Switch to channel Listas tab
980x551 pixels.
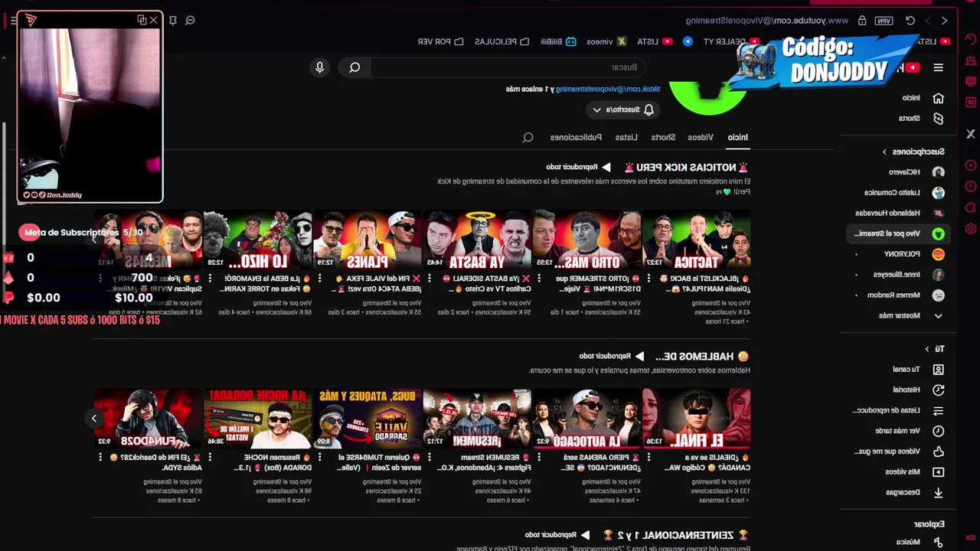626,138
